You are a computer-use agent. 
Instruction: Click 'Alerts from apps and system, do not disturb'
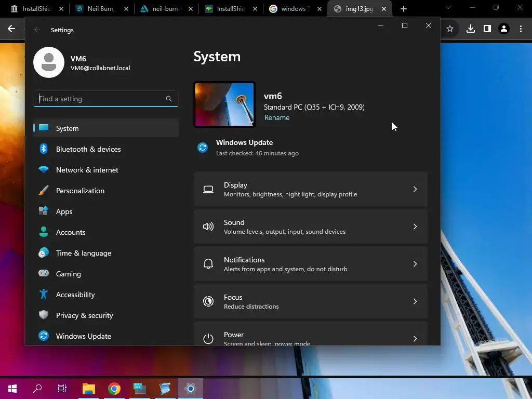[x=286, y=269]
